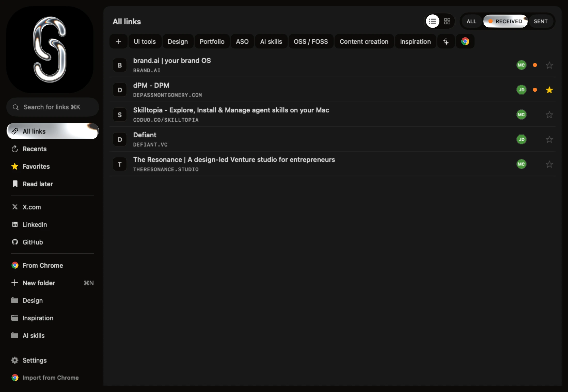This screenshot has width=568, height=392.
Task: Focus the Search for links field
Action: pos(53,107)
